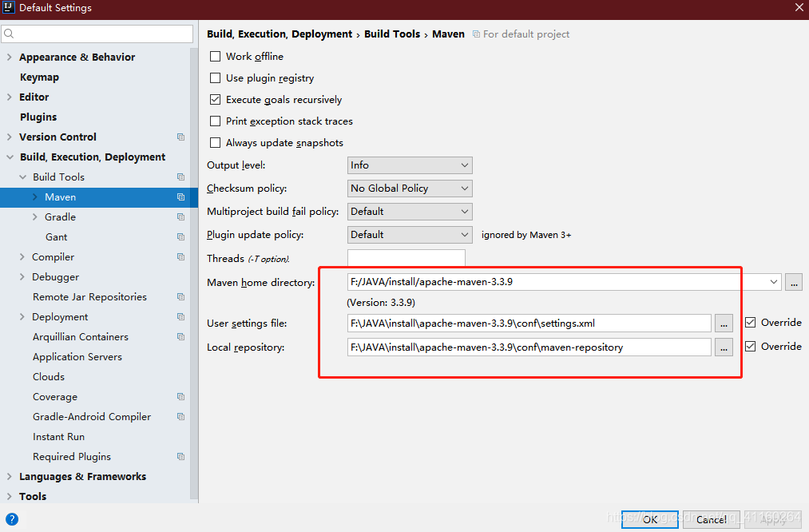This screenshot has height=532, width=809.
Task: Click the project-level icon beside Deployment
Action: tap(180, 317)
